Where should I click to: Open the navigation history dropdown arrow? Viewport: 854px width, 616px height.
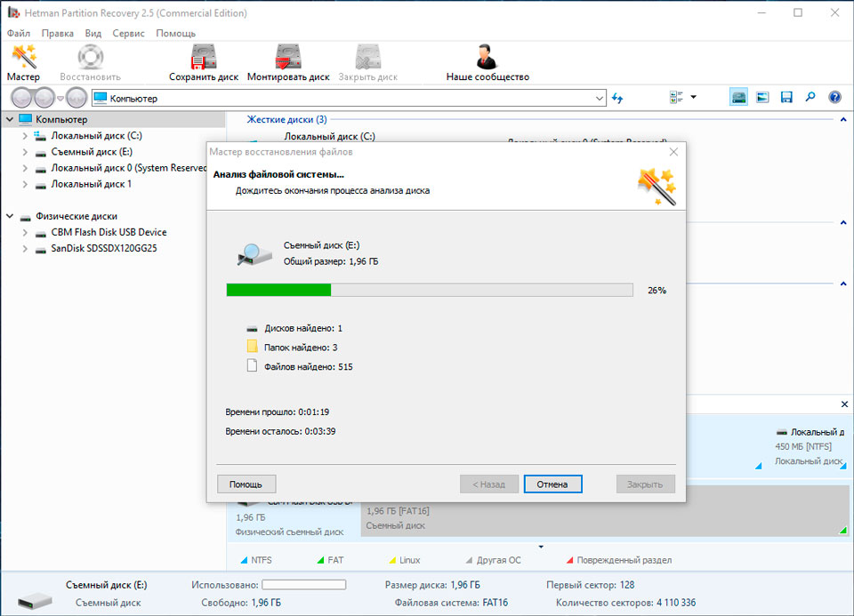coord(60,99)
